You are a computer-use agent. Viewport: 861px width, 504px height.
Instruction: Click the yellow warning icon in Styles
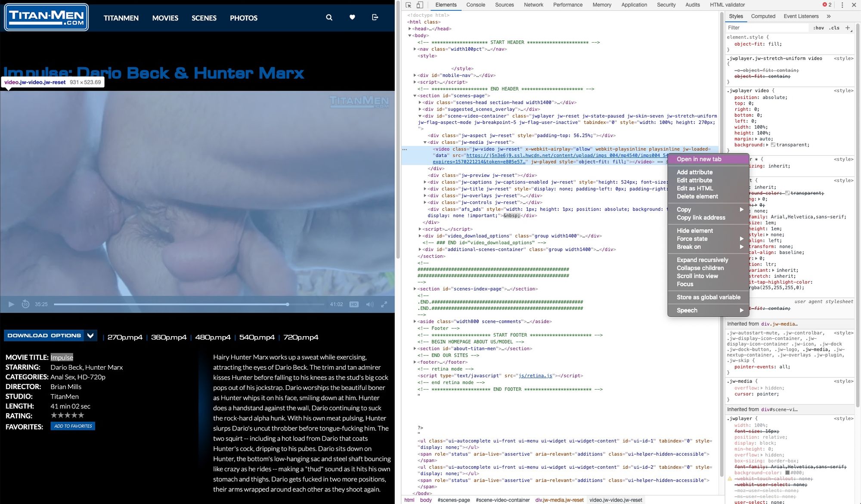click(730, 479)
